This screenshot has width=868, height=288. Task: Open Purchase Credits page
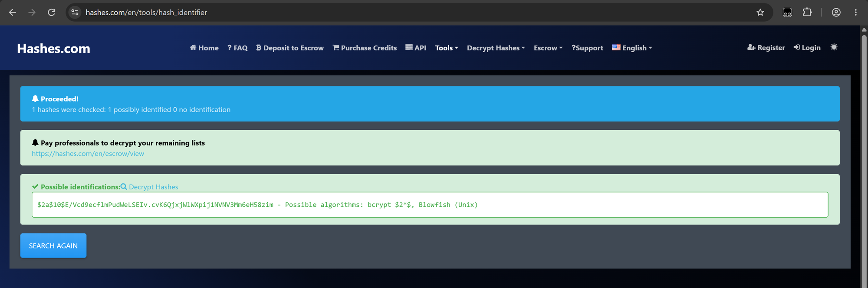(365, 48)
